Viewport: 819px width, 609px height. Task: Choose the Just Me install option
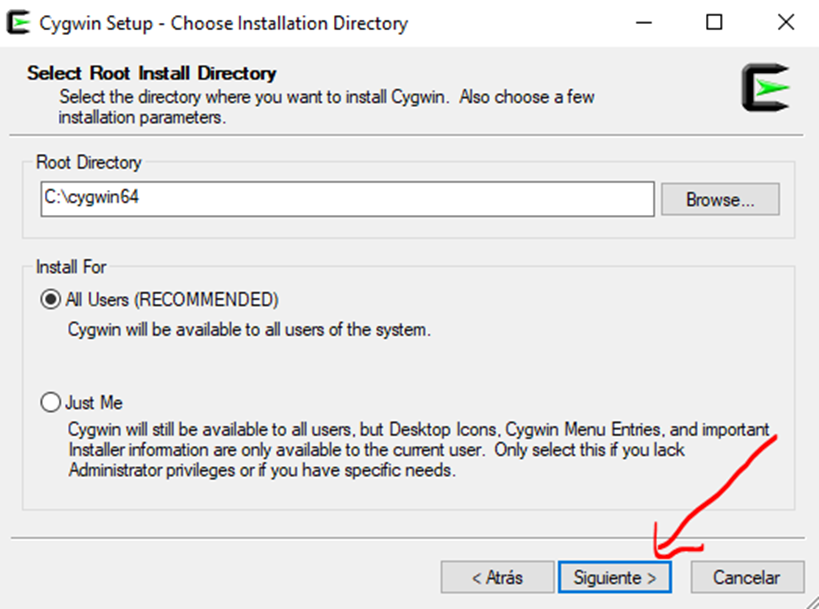pos(51,403)
